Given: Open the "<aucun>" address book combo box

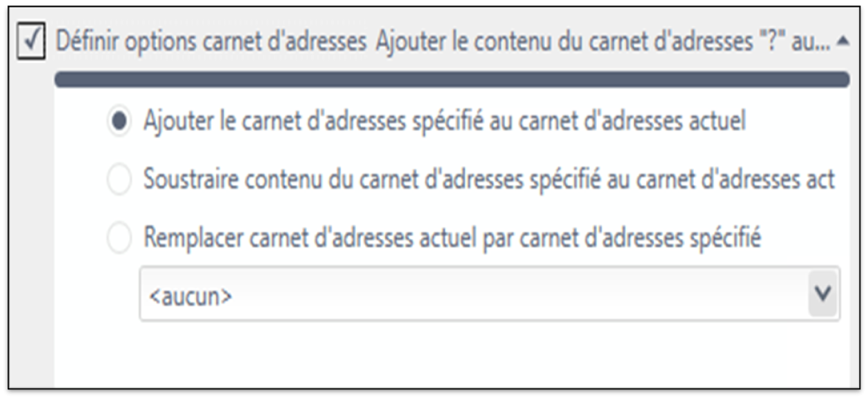Looking at the screenshot, I should (490, 293).
